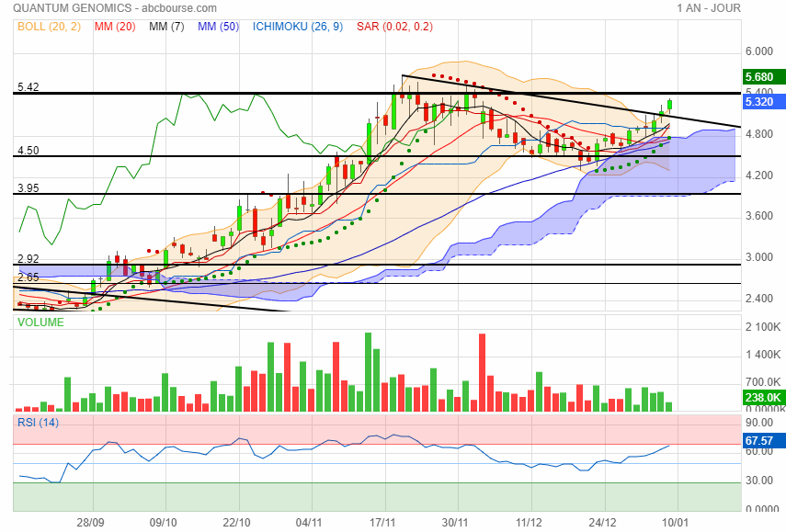
Task: Click the 24/12 date axis label
Action: point(602,523)
